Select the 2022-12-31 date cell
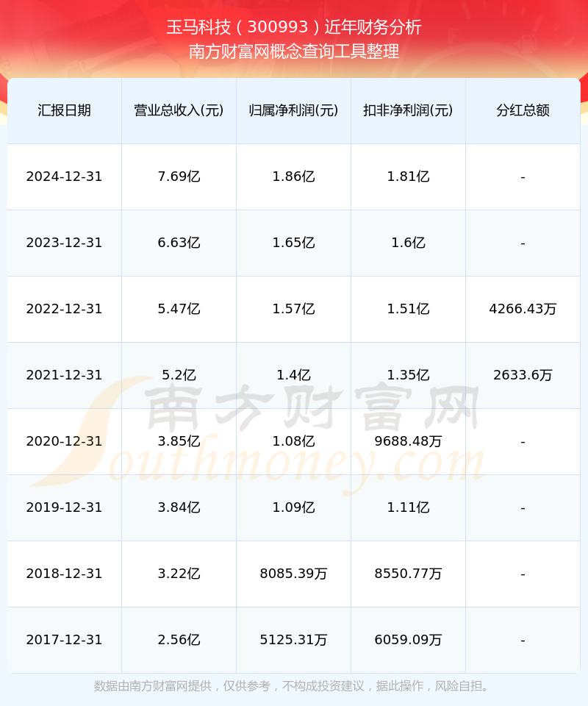The height and width of the screenshot is (706, 588). click(x=65, y=309)
